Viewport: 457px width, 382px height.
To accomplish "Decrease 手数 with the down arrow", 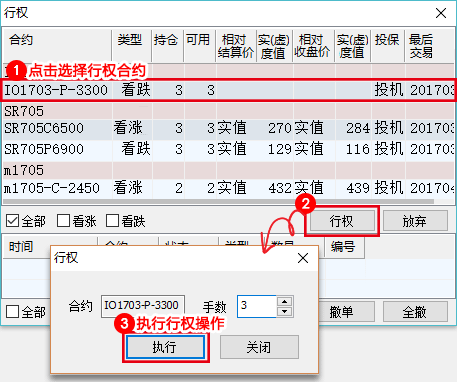I will pos(284,312).
